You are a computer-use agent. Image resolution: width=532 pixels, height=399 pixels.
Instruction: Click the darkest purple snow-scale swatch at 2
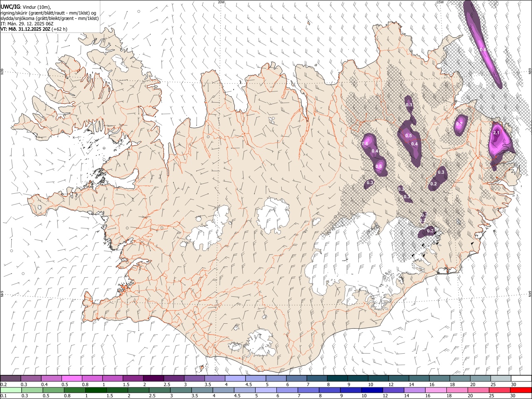click(x=153, y=378)
